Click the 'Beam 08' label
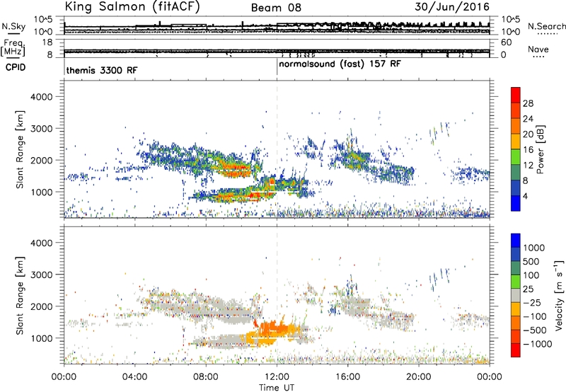Screen dimensions: 566x392 coord(276,8)
